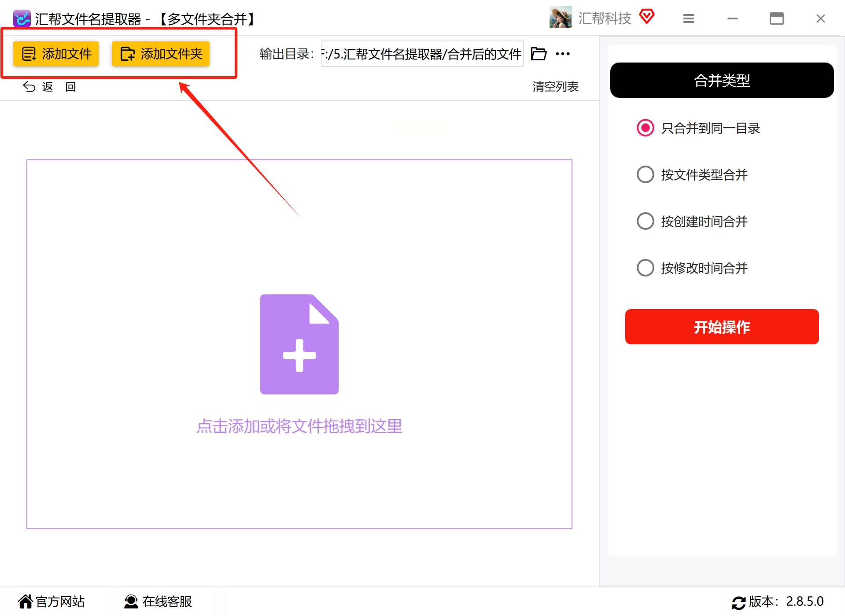Click the 添加文件夹 button
Viewport: 845px width, 616px height.
(x=161, y=54)
